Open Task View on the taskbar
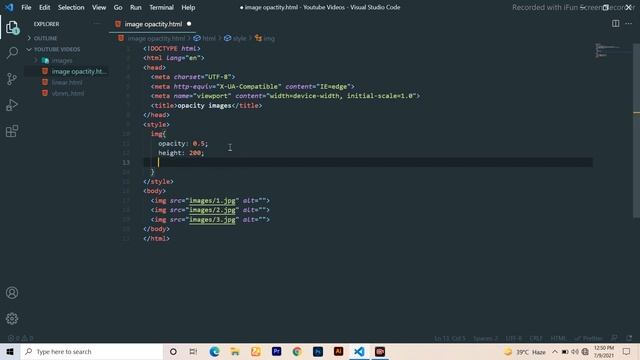 click(x=193, y=352)
